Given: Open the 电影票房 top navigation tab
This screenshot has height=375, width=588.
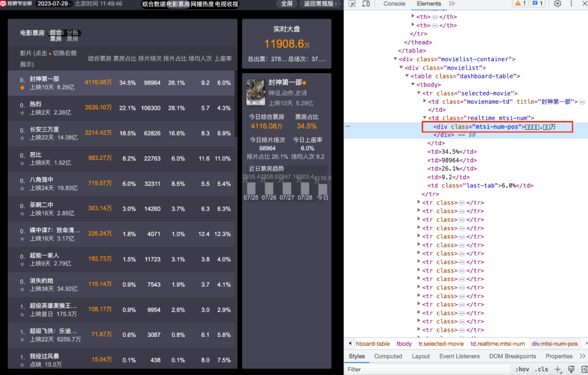Looking at the screenshot, I should [x=178, y=4].
